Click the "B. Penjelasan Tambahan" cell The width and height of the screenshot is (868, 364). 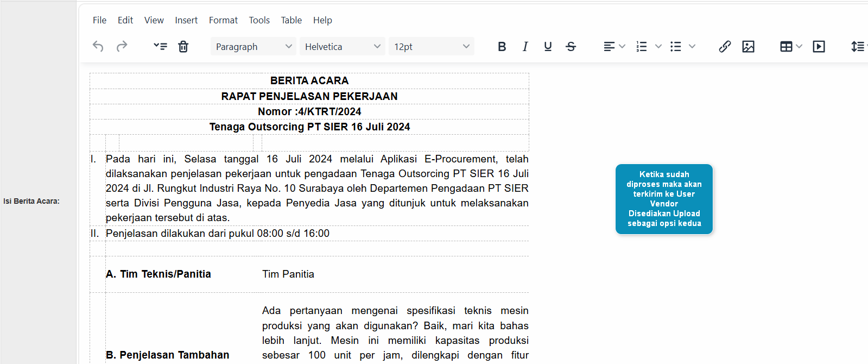click(168, 355)
